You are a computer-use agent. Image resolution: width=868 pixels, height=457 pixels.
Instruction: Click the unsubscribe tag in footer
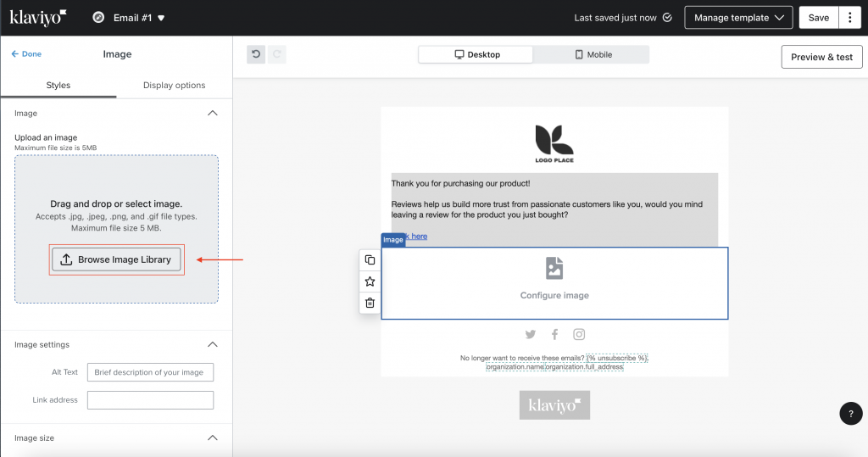(x=617, y=358)
